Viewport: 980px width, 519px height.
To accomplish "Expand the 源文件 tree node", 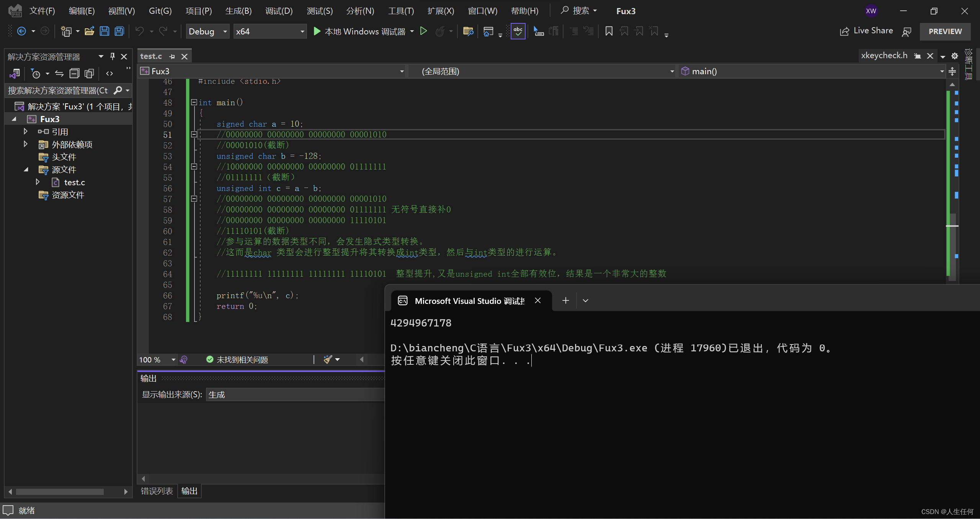I will [24, 170].
